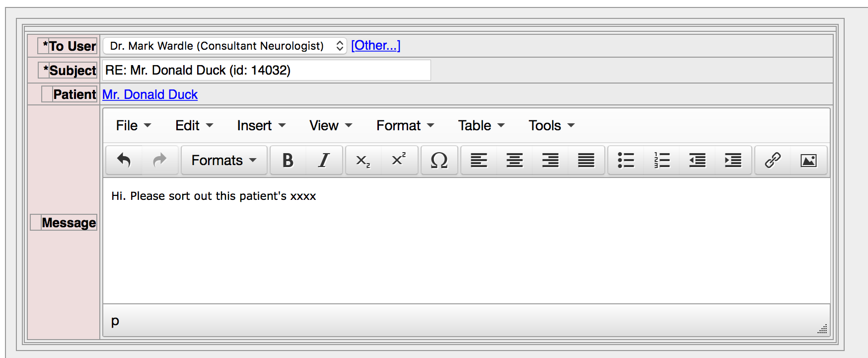Screen dimensions: 868x358
Task: Open the Insert menu
Action: pos(261,125)
